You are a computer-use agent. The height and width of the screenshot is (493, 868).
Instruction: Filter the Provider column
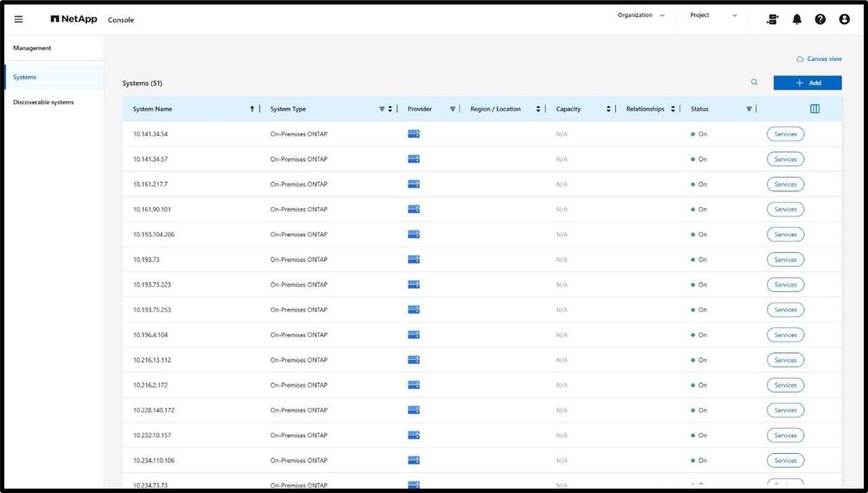(x=453, y=110)
